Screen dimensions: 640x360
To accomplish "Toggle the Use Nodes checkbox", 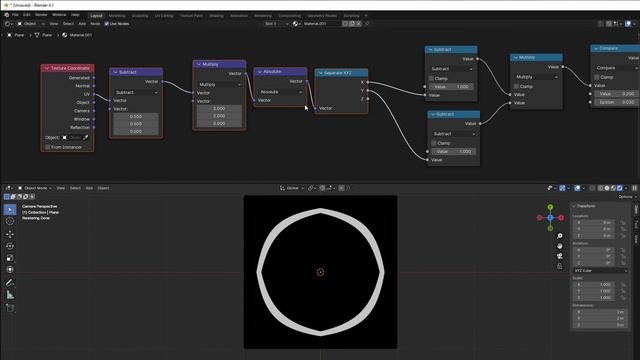I will (107, 24).
